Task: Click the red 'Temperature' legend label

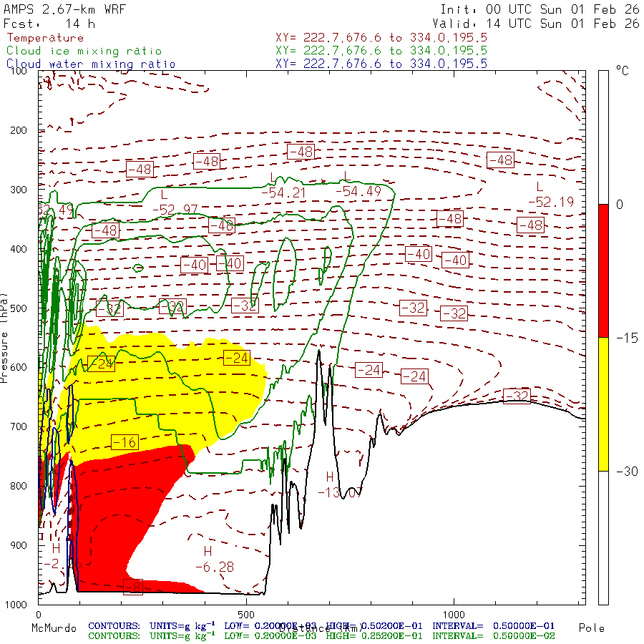Action: [x=45, y=38]
